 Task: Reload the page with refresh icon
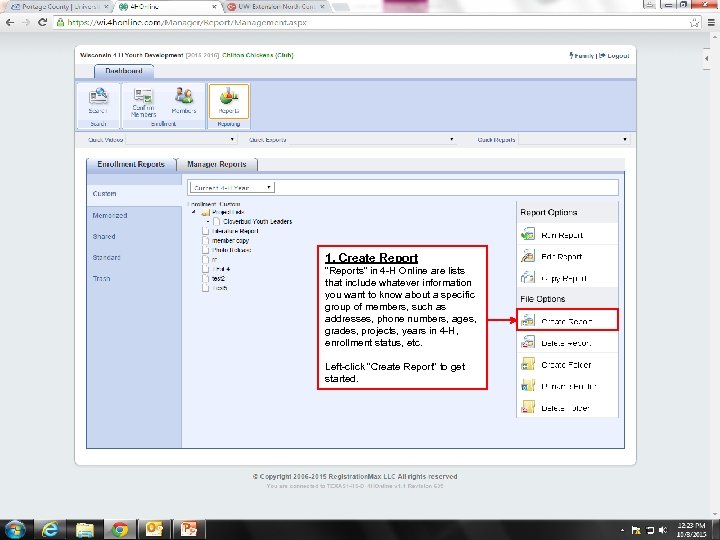42,22
